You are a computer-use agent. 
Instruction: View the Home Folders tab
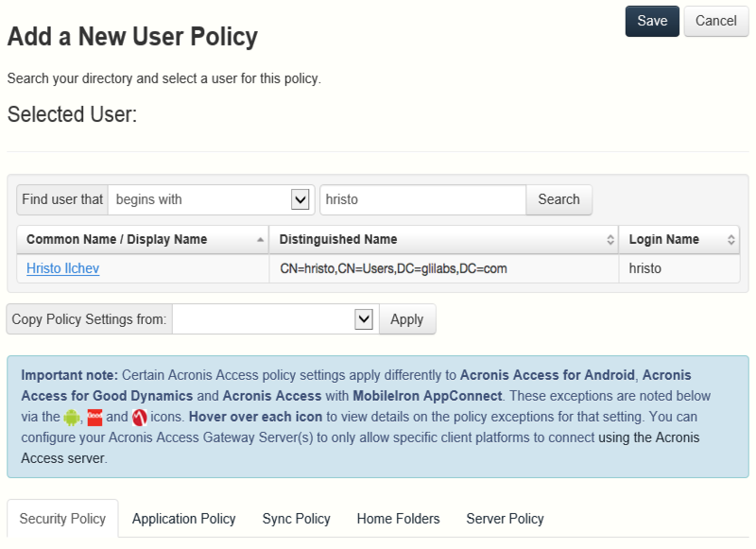click(x=398, y=519)
